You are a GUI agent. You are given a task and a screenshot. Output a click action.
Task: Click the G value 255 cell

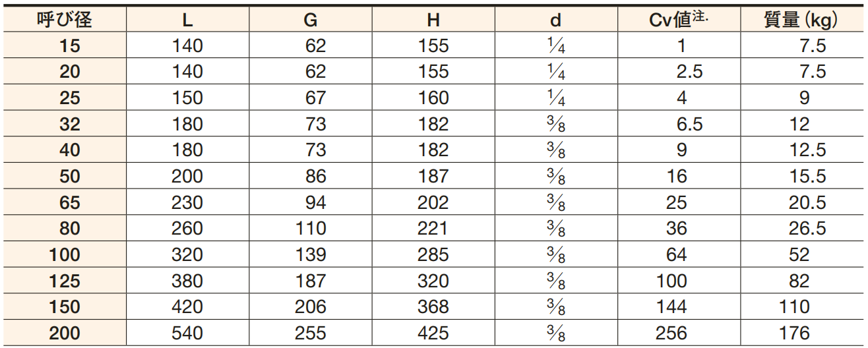310,333
